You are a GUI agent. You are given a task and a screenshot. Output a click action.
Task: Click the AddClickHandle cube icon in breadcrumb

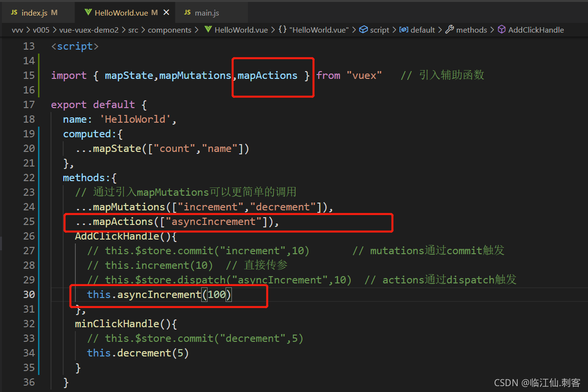click(502, 30)
